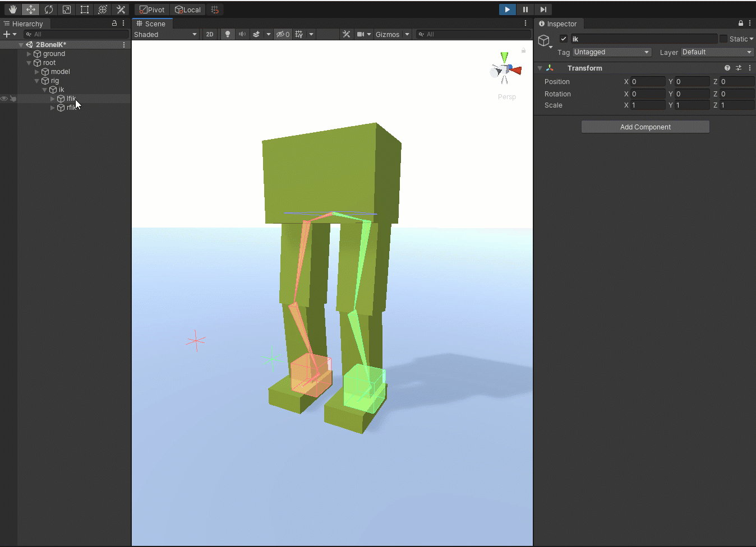Image resolution: width=756 pixels, height=547 pixels.
Task: Select the Rotate tool
Action: tap(49, 10)
